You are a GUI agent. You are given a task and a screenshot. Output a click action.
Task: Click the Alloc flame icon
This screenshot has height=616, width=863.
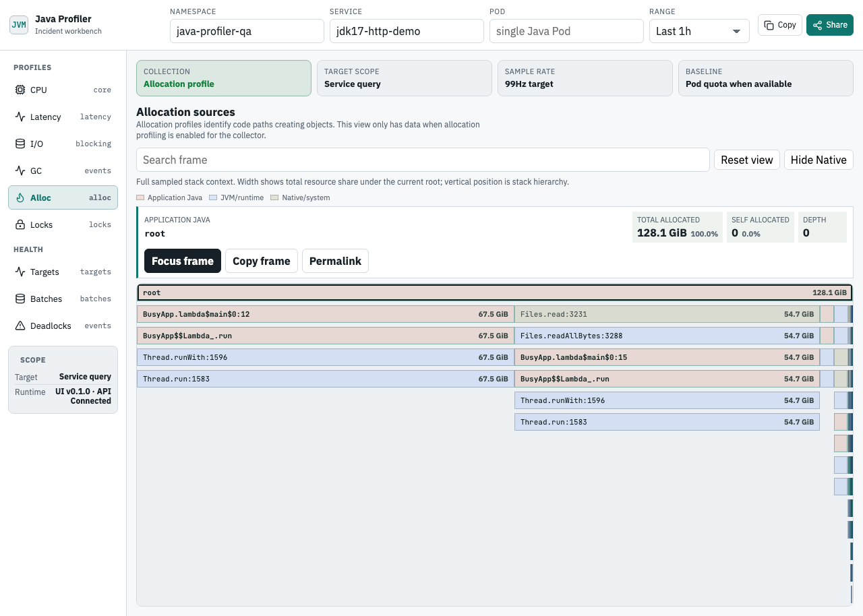click(x=20, y=197)
